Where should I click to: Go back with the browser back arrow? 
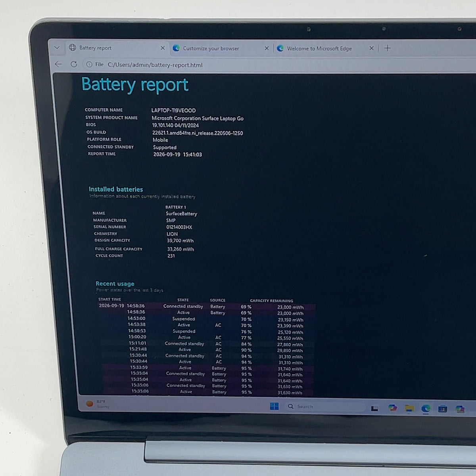(58, 64)
